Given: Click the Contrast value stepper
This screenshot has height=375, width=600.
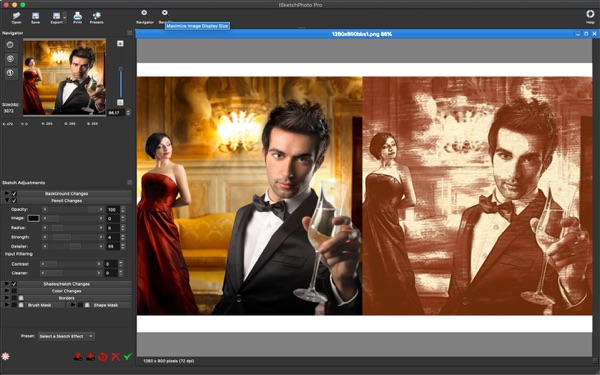Looking at the screenshot, I should click(121, 264).
